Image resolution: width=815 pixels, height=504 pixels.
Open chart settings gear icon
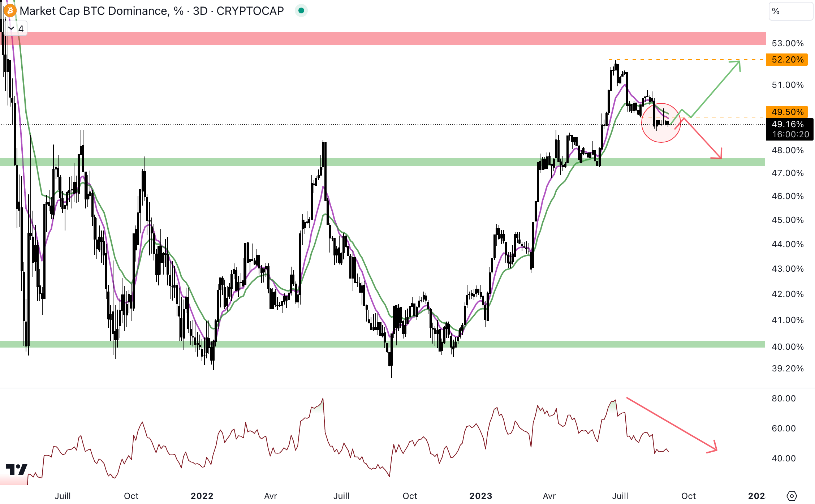[792, 496]
